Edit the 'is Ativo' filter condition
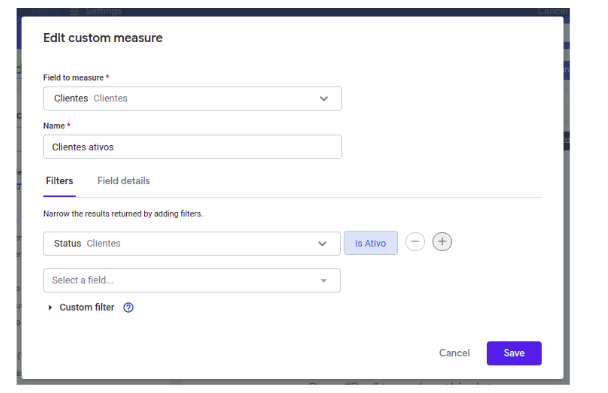This screenshot has width=608, height=393. [371, 243]
